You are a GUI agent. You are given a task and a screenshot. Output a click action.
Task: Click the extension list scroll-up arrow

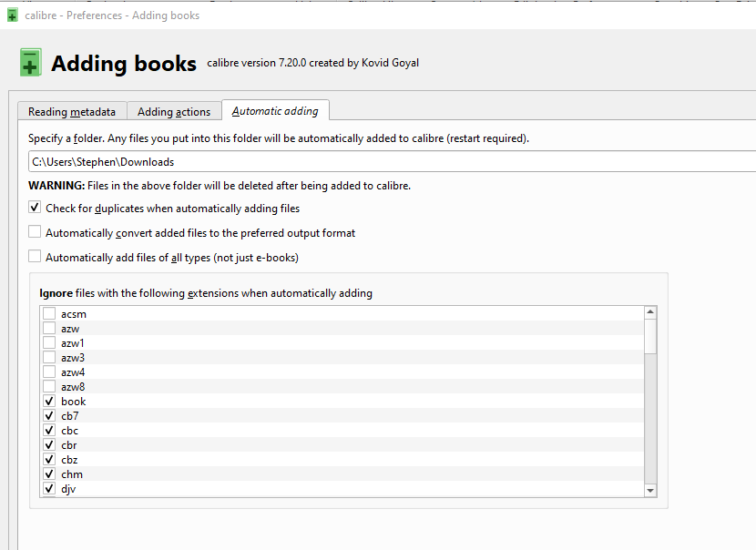pos(650,312)
